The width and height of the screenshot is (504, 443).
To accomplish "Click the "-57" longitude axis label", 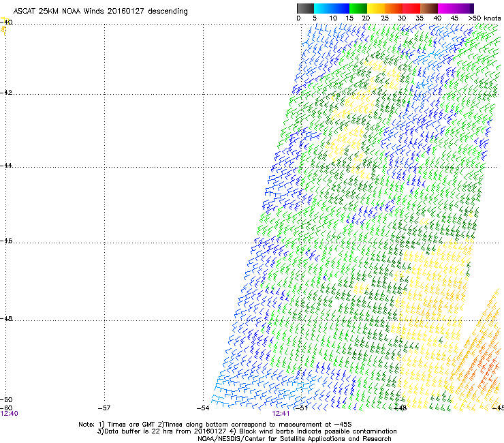I will click(104, 408).
